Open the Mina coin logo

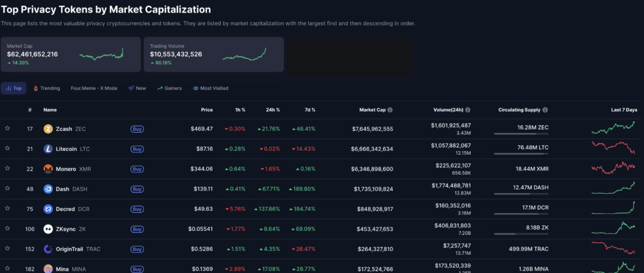48,269
